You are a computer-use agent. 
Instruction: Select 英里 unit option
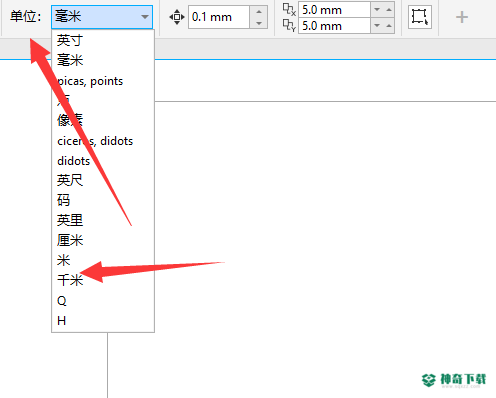[x=103, y=220]
